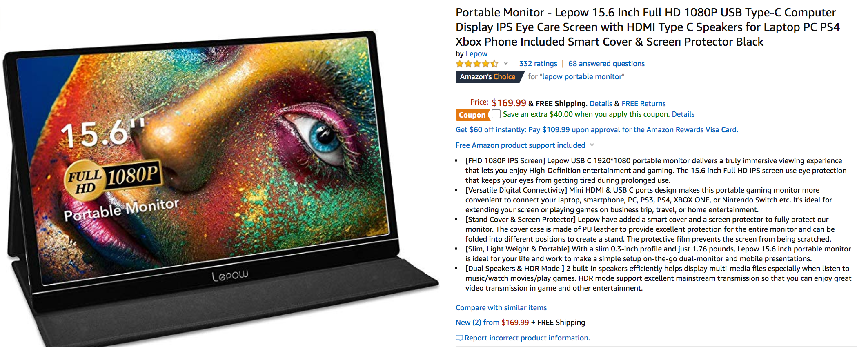Tick the $40.00 coupon checkbox
The width and height of the screenshot is (868, 347).
click(x=496, y=114)
